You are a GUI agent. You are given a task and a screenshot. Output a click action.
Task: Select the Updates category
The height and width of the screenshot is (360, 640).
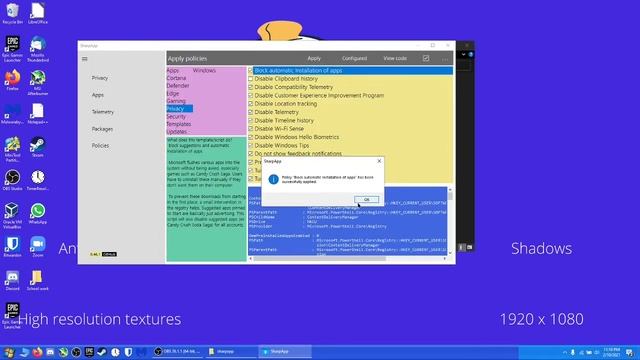pos(177,131)
